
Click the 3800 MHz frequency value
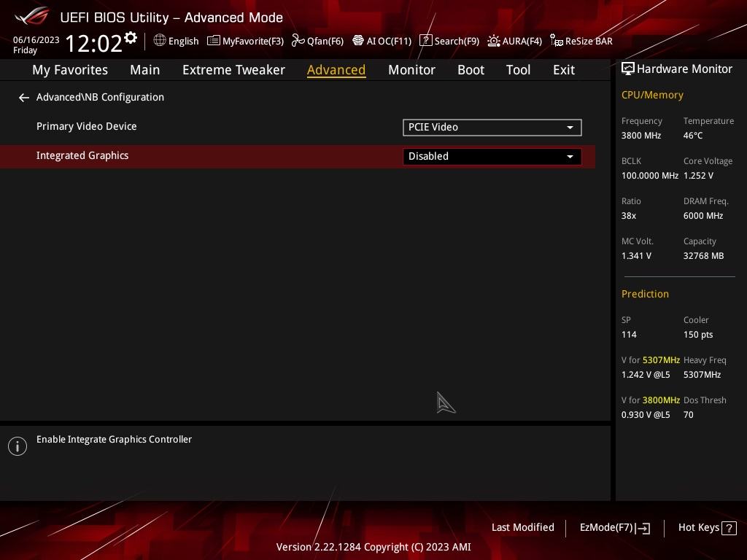(x=641, y=136)
